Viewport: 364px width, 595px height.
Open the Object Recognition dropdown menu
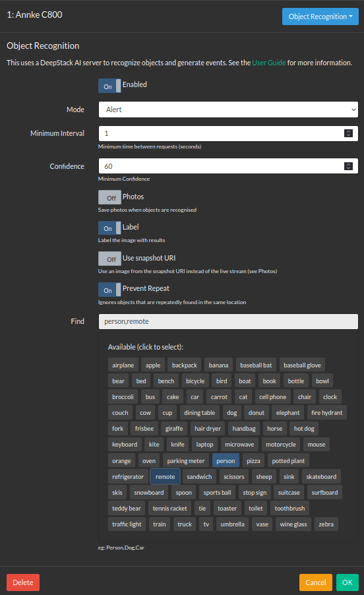tap(320, 16)
